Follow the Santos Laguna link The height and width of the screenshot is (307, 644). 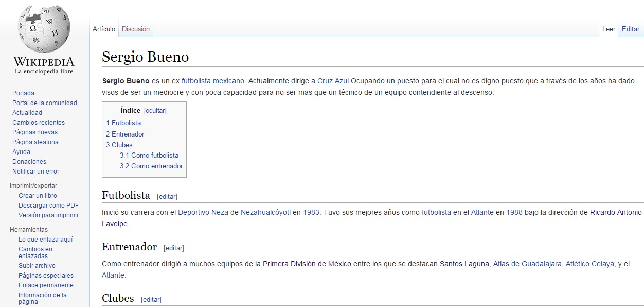coord(464,264)
